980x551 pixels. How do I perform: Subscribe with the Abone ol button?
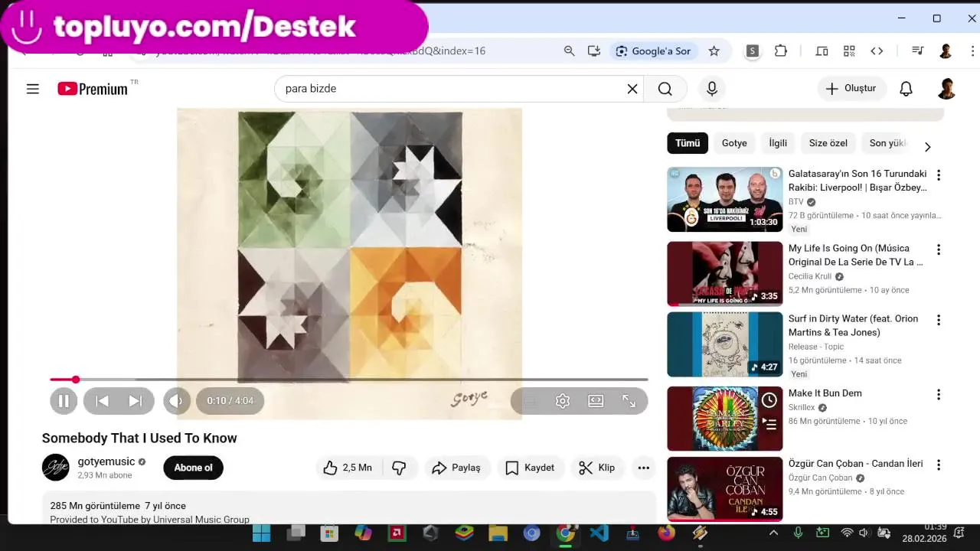pyautogui.click(x=193, y=468)
